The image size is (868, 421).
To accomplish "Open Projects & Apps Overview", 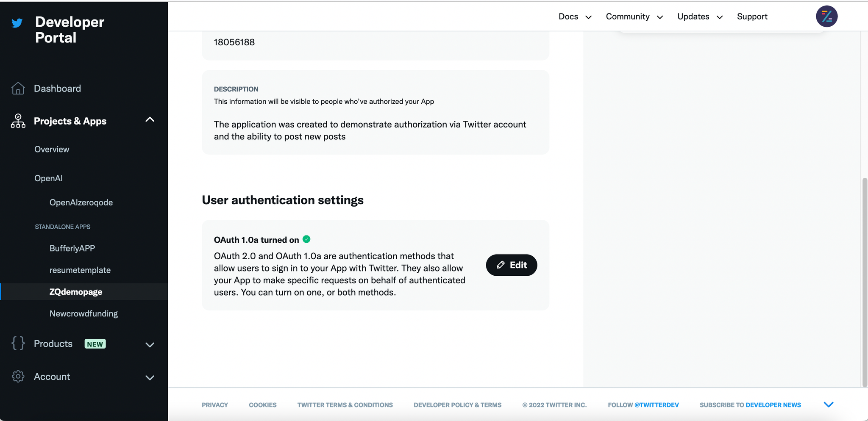I will (x=52, y=149).
